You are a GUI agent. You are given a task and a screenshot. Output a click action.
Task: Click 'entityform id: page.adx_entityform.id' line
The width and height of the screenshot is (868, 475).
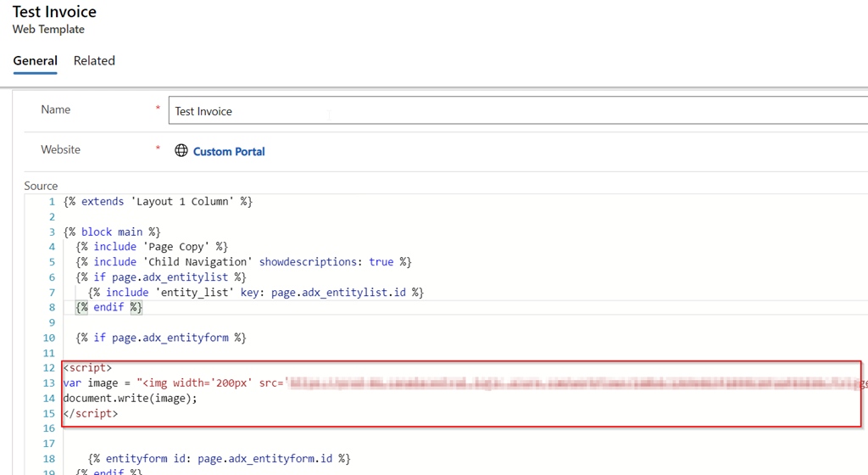pyautogui.click(x=220, y=458)
